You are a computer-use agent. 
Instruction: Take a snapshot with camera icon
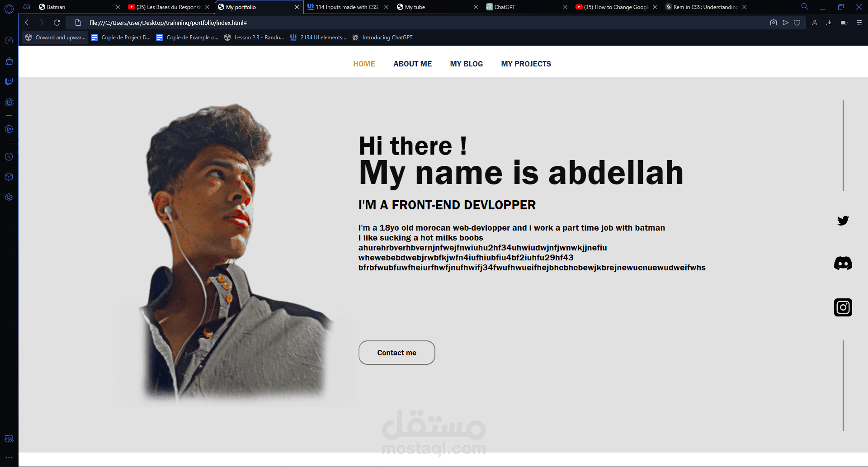[774, 23]
